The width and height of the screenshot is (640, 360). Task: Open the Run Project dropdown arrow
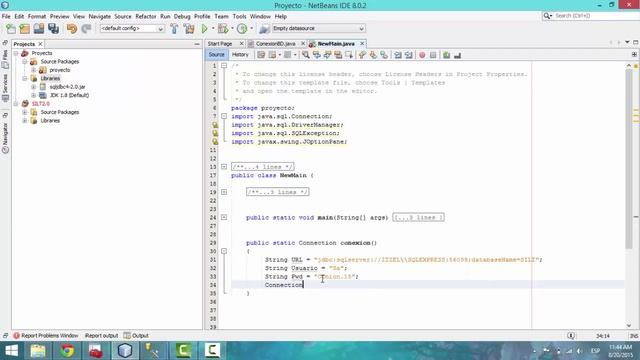[x=213, y=29]
